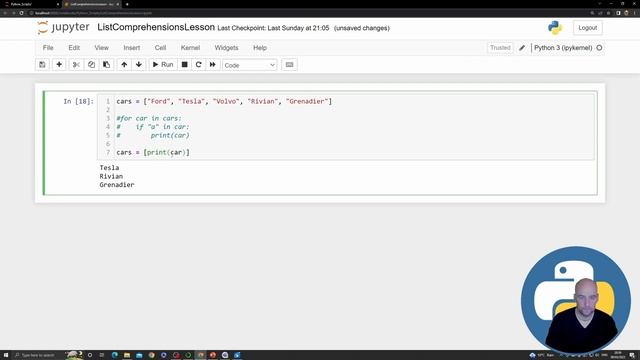Move the selected cell up
Viewport: 640px width, 360px height.
tap(124, 64)
